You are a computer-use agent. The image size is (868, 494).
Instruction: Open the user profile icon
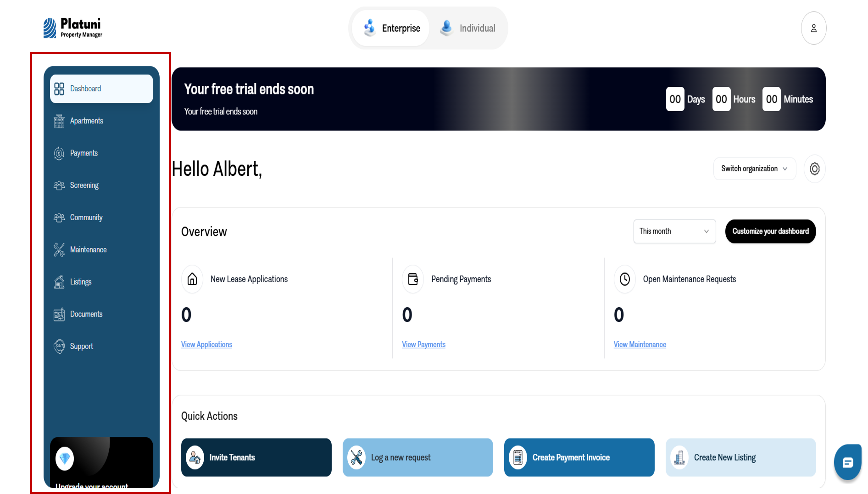click(813, 28)
